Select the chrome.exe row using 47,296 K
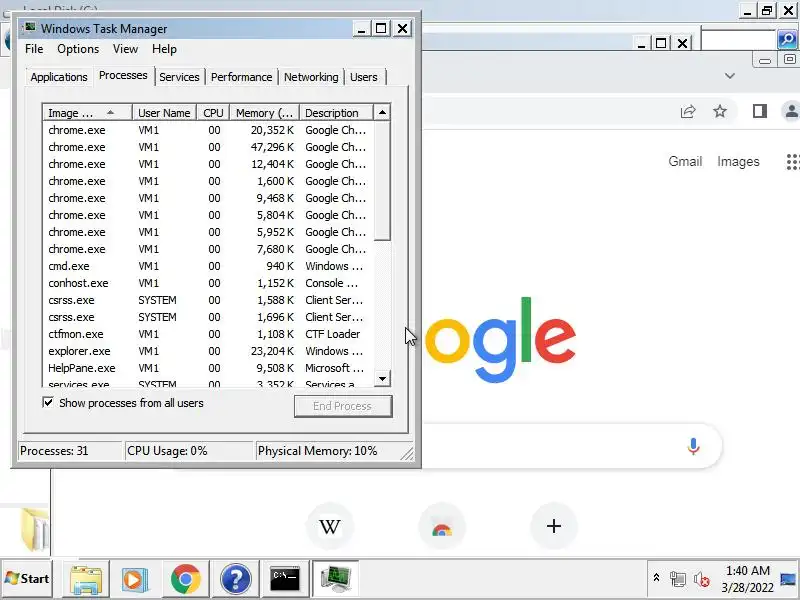Screen dimensions: 800x600 [x=208, y=147]
